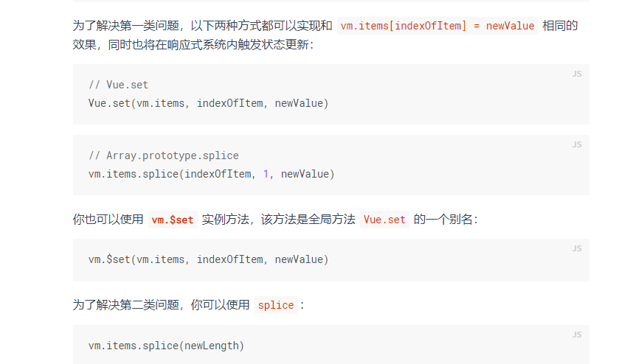Screen dimensions: 633x364
Task: Click inline code vm.items[indexOfItem] = newValue
Action: pos(437,26)
